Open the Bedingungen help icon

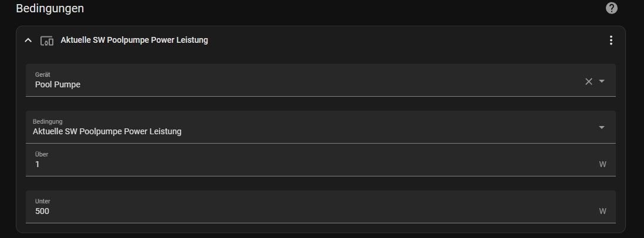coord(612,8)
